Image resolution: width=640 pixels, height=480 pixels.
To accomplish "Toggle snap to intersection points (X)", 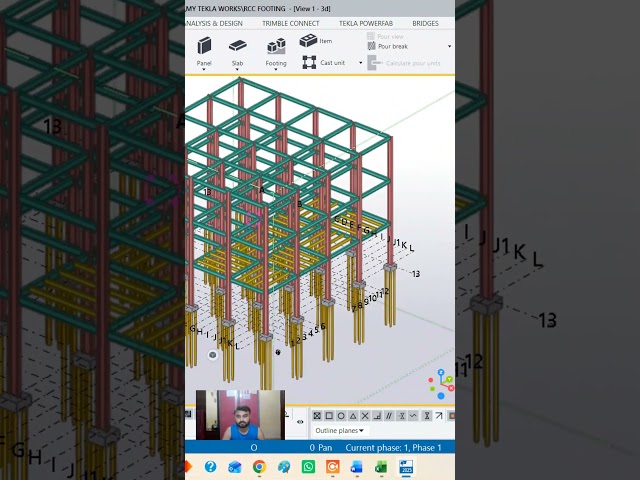I will [x=365, y=416].
